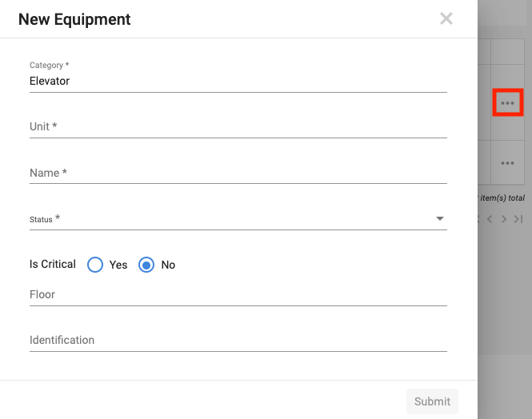Close the New Equipment dialog

446,18
